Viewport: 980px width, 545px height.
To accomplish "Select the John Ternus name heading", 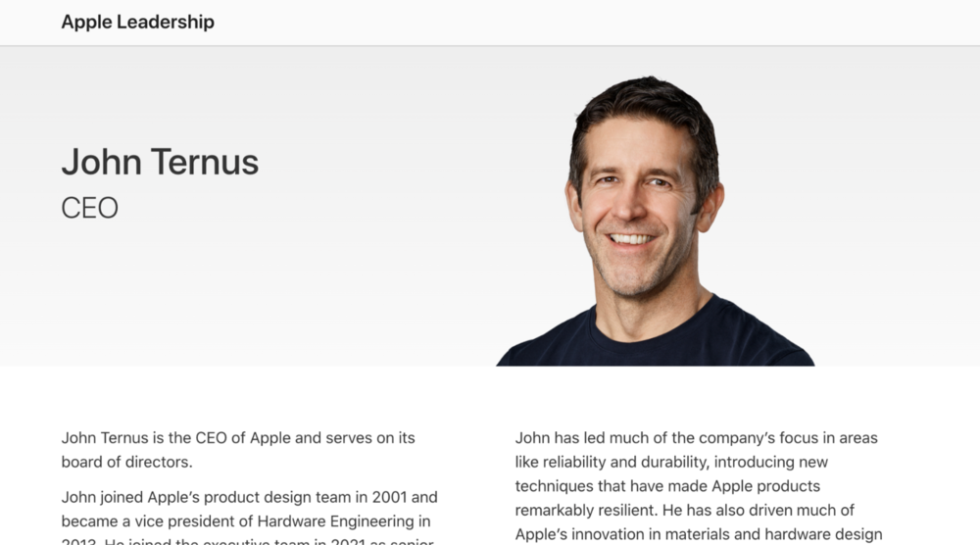I will click(160, 162).
